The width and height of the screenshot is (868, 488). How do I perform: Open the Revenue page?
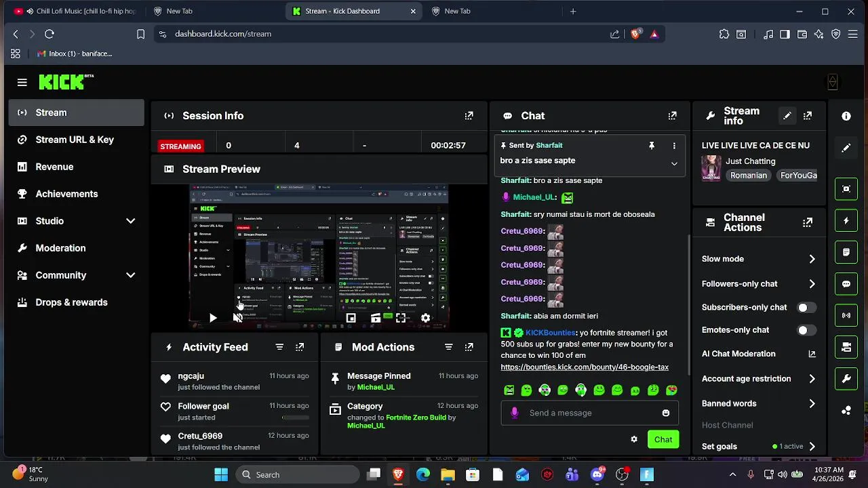[77, 167]
